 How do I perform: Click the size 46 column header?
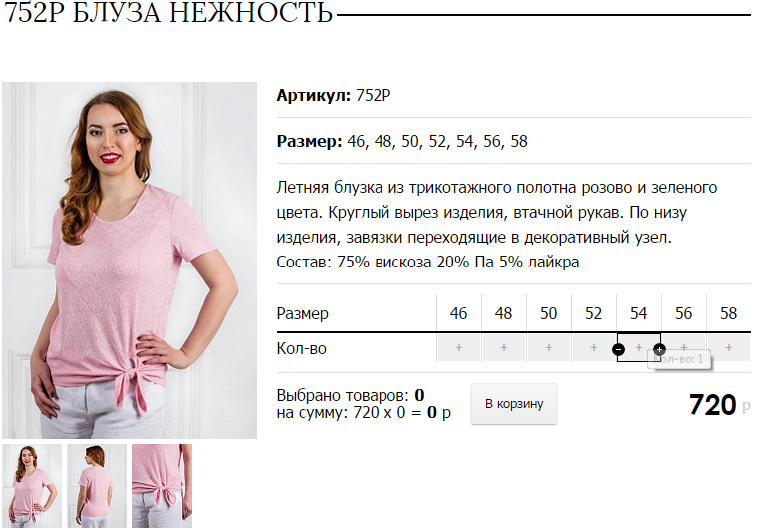(459, 313)
